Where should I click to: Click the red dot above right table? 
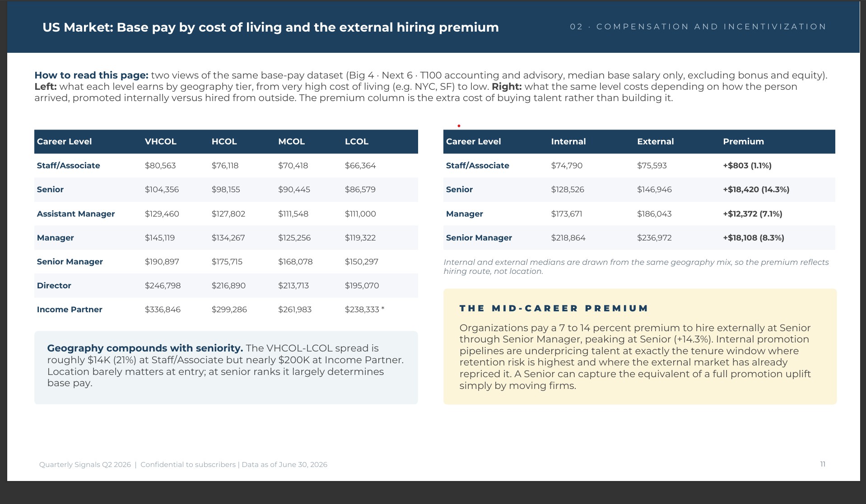click(459, 126)
